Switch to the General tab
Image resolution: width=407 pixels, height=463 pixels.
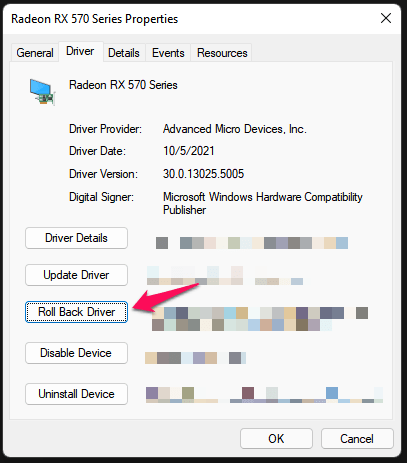pyautogui.click(x=35, y=53)
